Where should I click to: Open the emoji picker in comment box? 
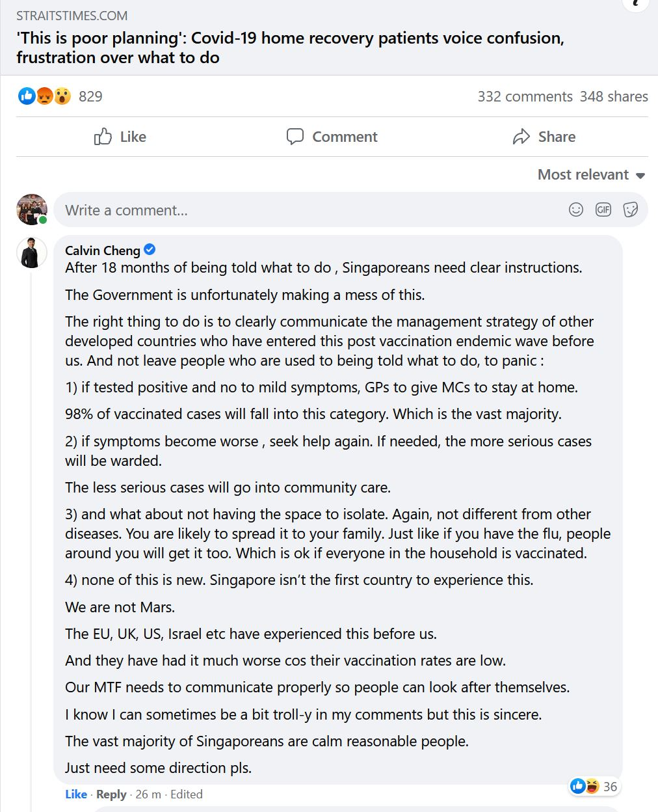pyautogui.click(x=576, y=210)
